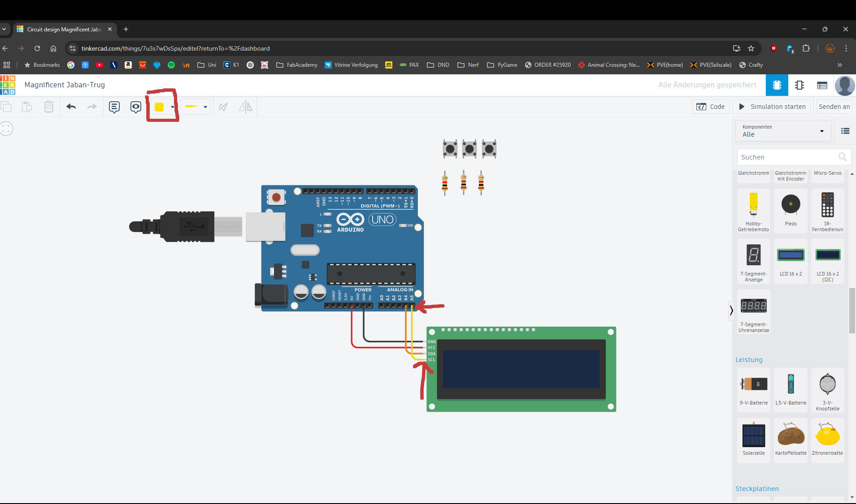
Task: Select the 7-Segment-Uhrenanzeige component
Action: 753,311
